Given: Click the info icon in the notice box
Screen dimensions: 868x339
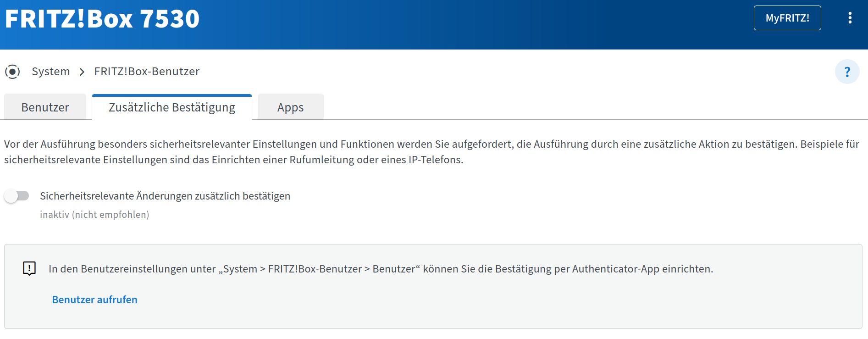Looking at the screenshot, I should [29, 268].
